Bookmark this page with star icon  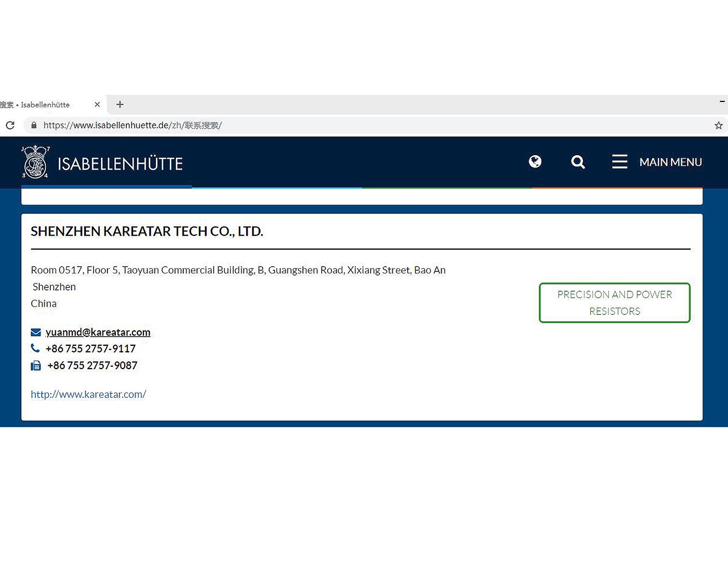click(718, 126)
